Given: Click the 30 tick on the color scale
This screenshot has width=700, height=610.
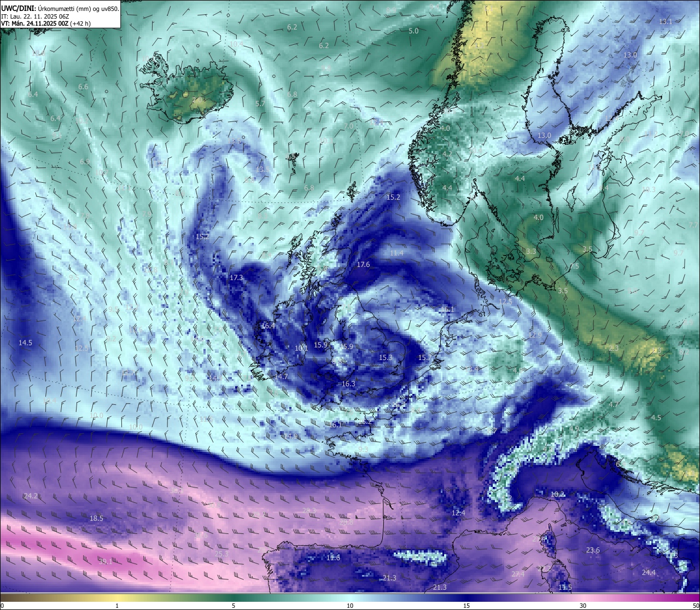Looking at the screenshot, I should (x=583, y=606).
